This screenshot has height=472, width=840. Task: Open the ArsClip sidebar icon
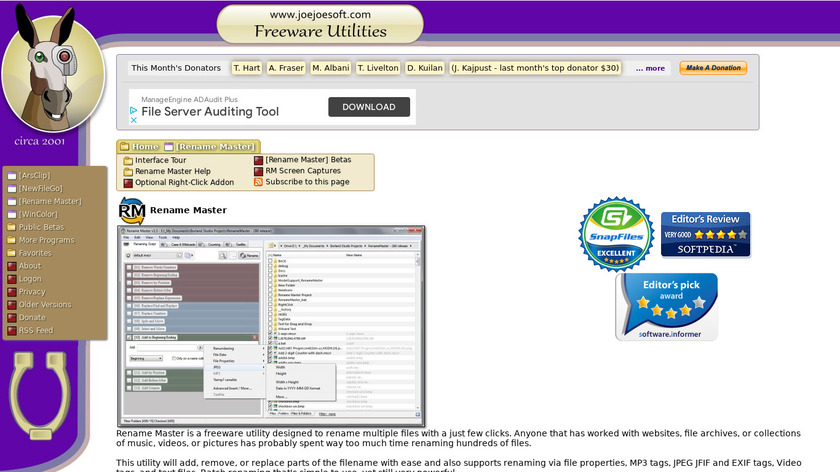[x=12, y=176]
